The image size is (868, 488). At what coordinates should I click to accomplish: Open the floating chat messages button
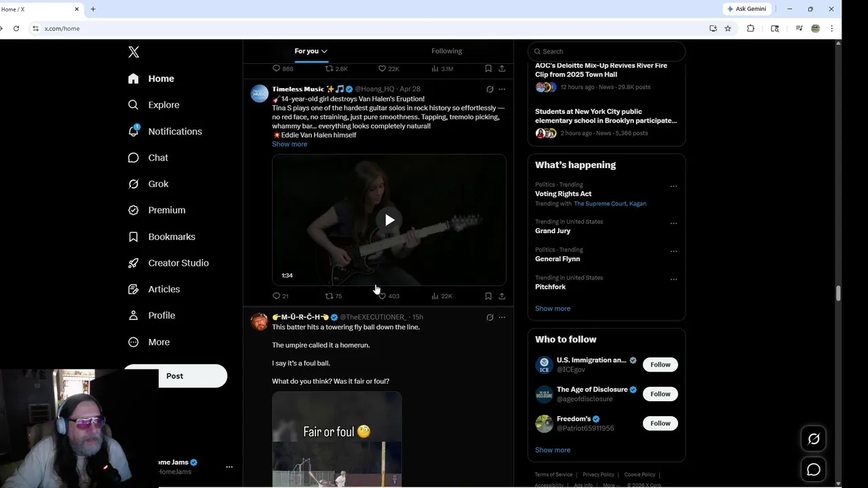point(814,470)
